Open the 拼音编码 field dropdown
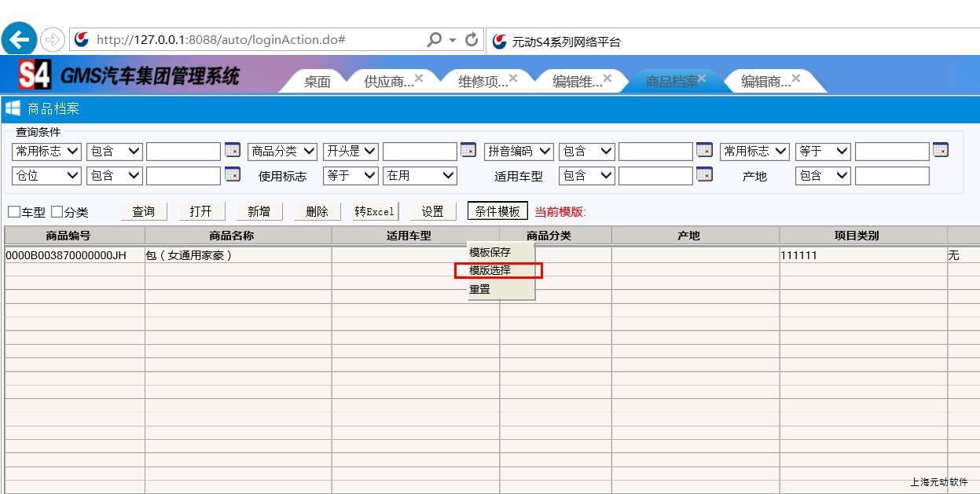The width and height of the screenshot is (980, 494). tap(519, 151)
